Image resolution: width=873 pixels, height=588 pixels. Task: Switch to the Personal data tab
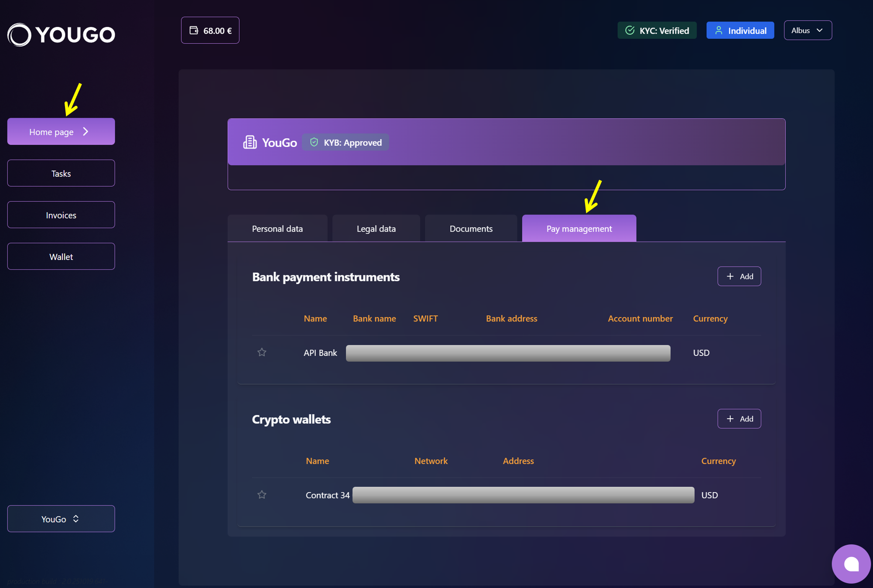point(277,229)
